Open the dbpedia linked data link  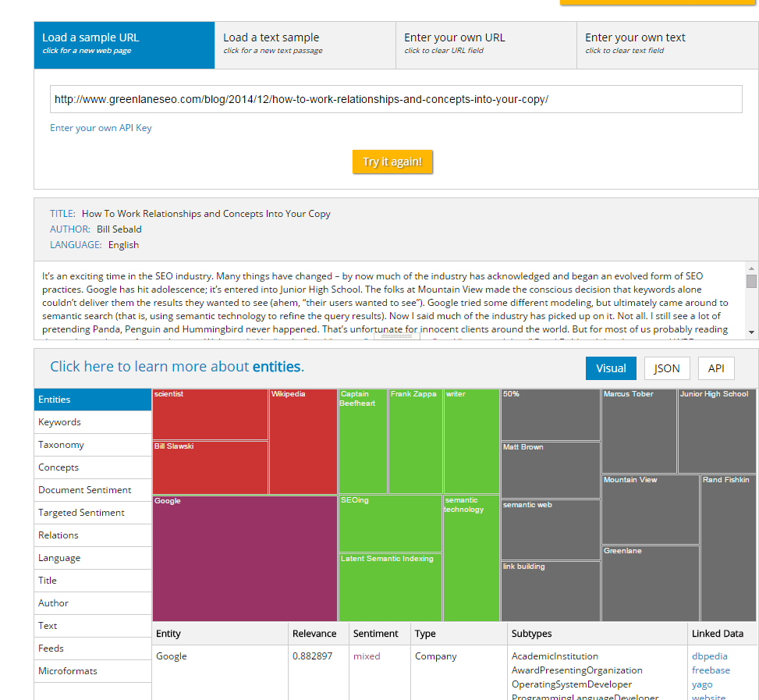709,656
